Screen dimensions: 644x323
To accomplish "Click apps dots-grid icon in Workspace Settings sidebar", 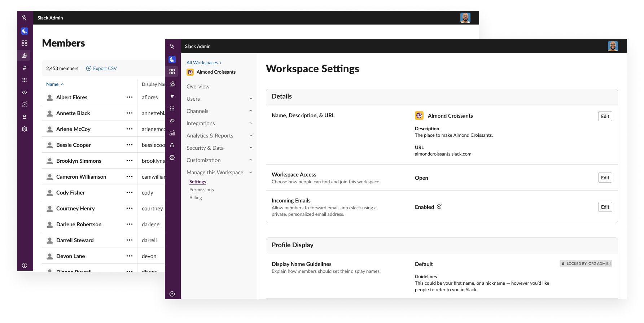I will pyautogui.click(x=172, y=108).
